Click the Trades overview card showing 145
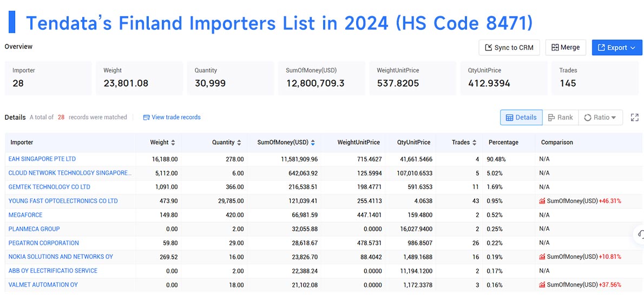This screenshot has height=299, width=644. click(595, 78)
